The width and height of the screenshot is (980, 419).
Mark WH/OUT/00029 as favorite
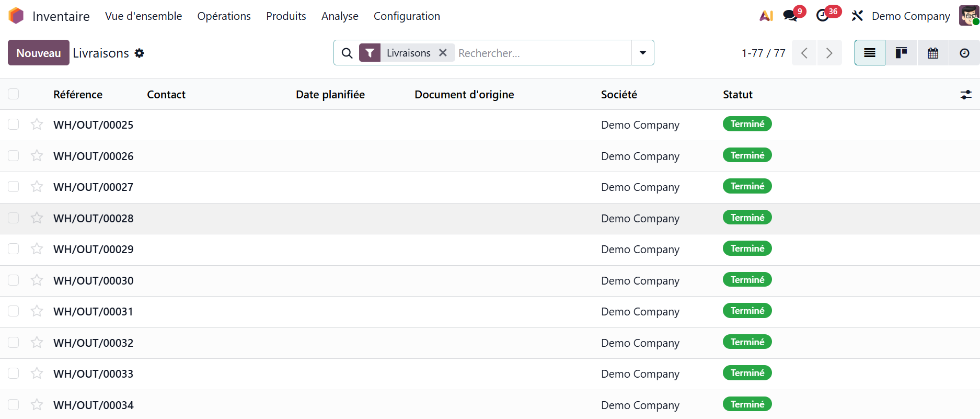pyautogui.click(x=37, y=249)
